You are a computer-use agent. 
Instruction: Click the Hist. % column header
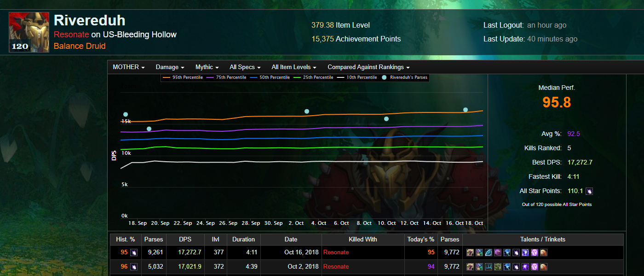pyautogui.click(x=125, y=240)
